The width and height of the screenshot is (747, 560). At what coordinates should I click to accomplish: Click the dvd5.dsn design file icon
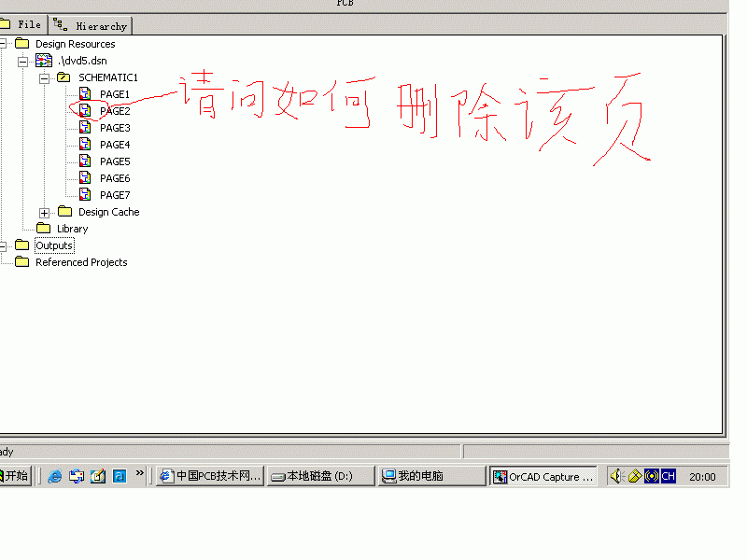pyautogui.click(x=44, y=61)
